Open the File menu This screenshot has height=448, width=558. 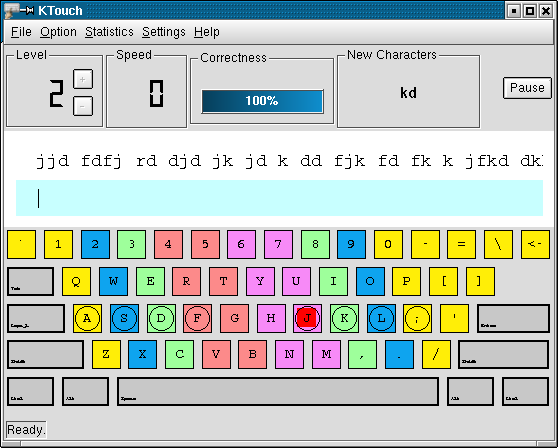point(21,32)
